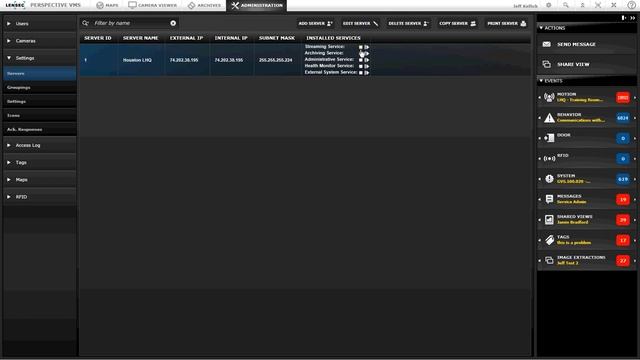Start the Administrative Service
The image size is (640, 360).
click(x=367, y=60)
